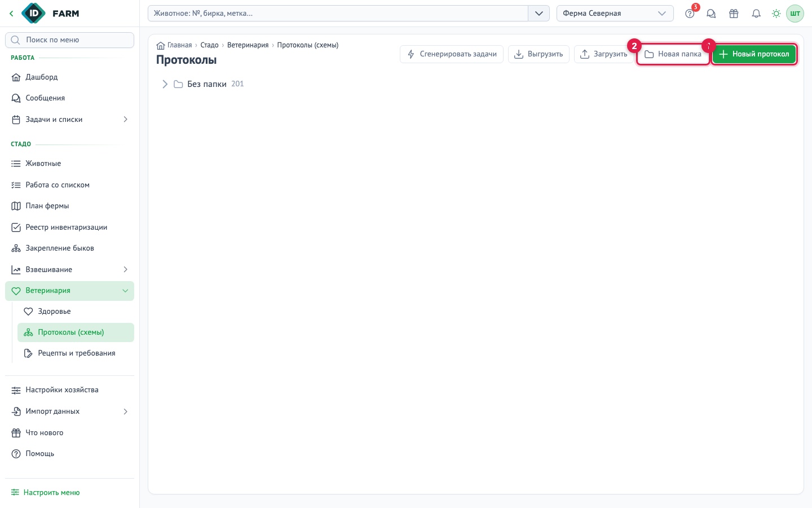Click the ID FARM logo
812x508 pixels.
coord(51,14)
